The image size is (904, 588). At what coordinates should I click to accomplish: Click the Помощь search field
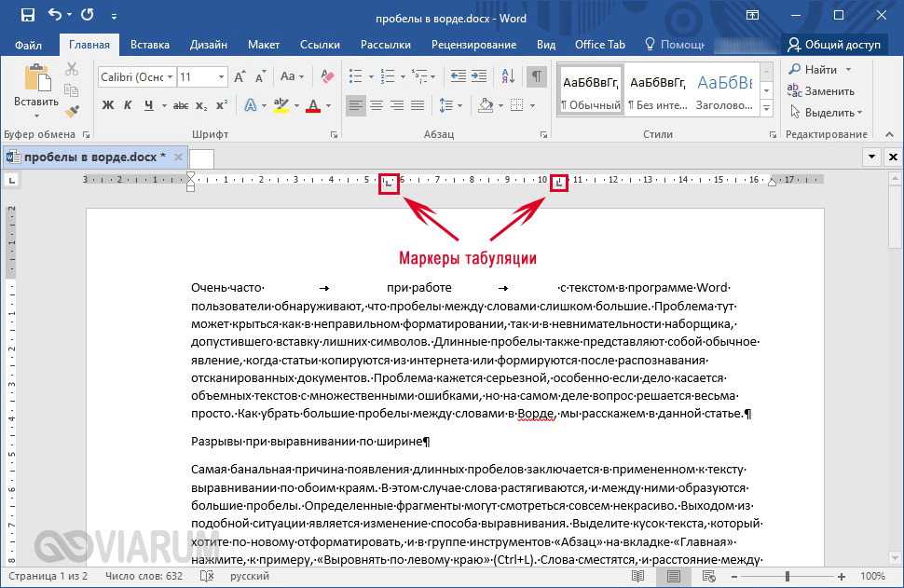tap(675, 45)
